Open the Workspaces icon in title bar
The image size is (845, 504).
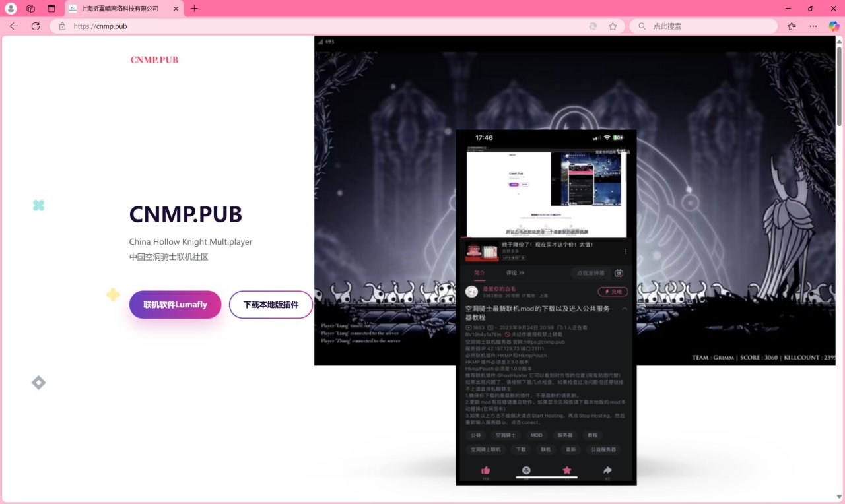[31, 9]
